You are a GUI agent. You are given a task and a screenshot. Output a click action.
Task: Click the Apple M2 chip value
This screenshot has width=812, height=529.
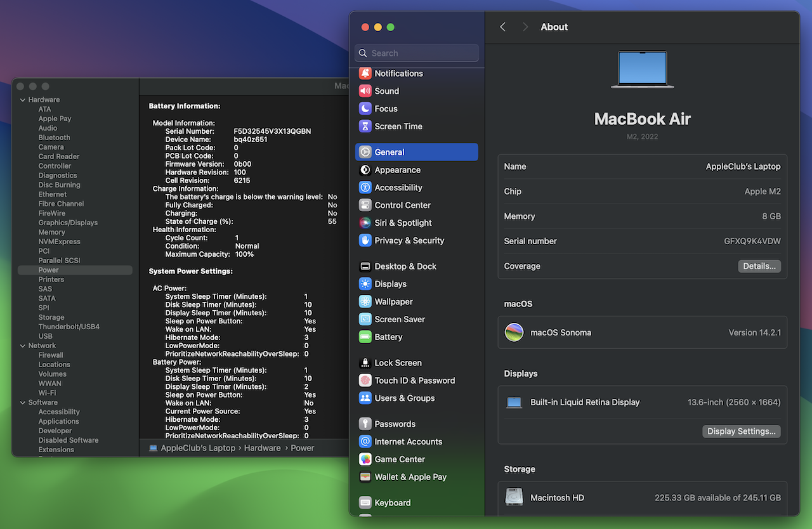pyautogui.click(x=763, y=191)
